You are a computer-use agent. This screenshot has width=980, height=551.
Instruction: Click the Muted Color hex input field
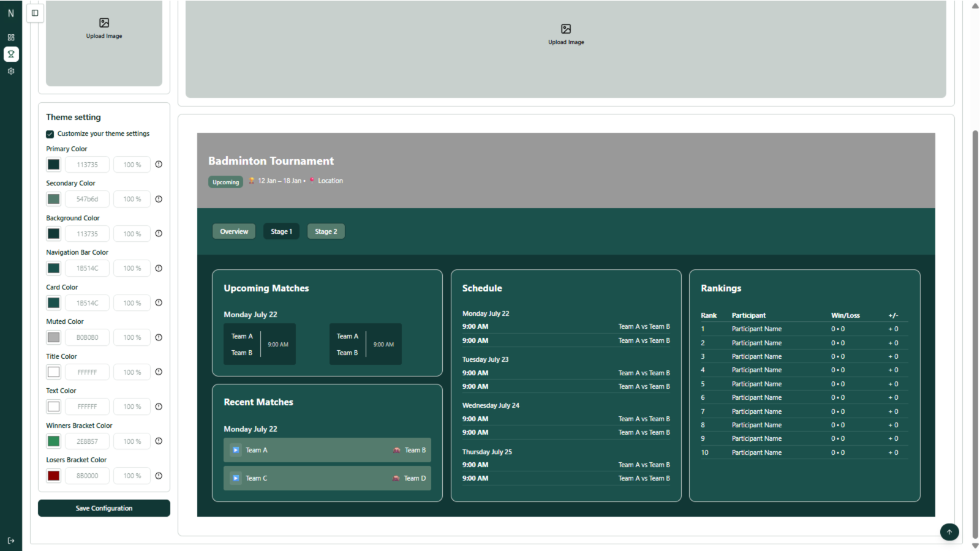[x=88, y=337]
